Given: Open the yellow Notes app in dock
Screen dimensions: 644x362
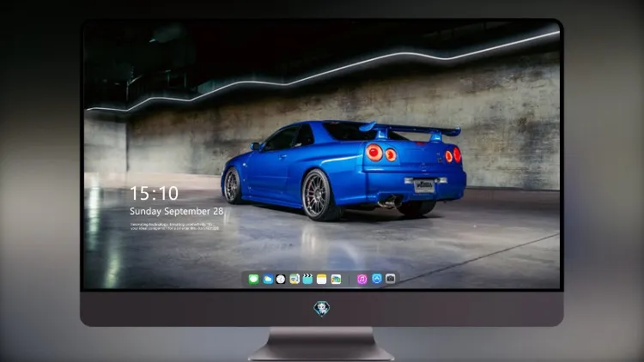Looking at the screenshot, I should click(322, 279).
